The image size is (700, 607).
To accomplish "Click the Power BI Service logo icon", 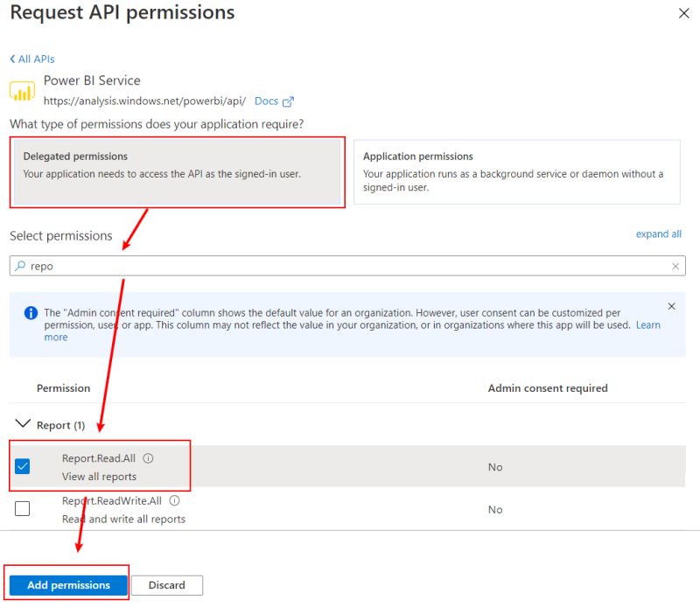I will click(x=22, y=91).
